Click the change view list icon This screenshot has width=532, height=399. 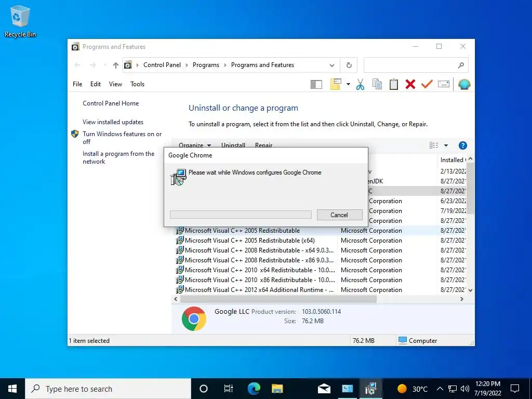(x=434, y=145)
